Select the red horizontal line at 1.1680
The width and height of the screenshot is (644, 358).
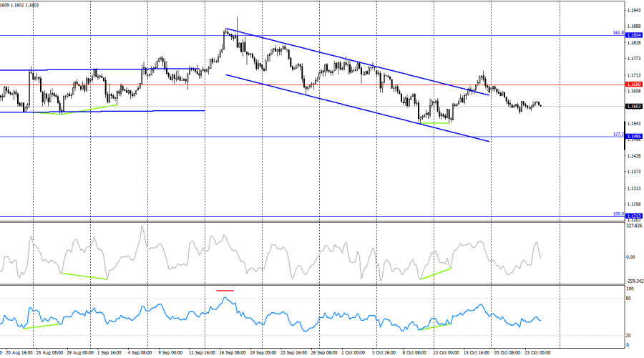point(286,84)
